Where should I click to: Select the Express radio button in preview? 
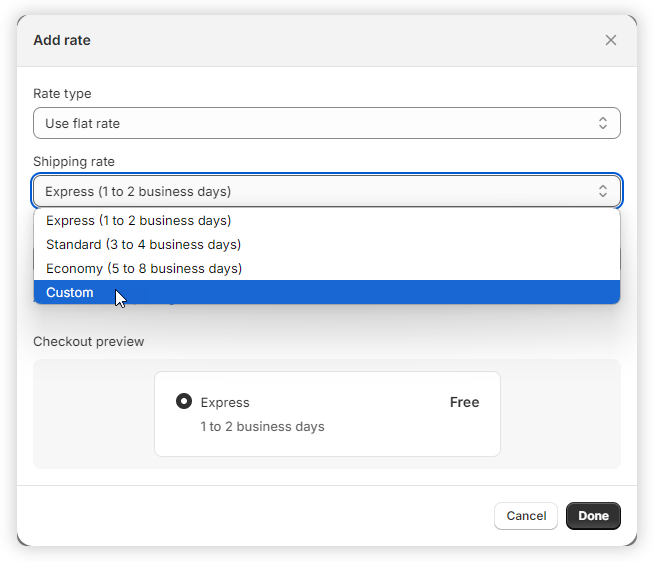coord(184,401)
